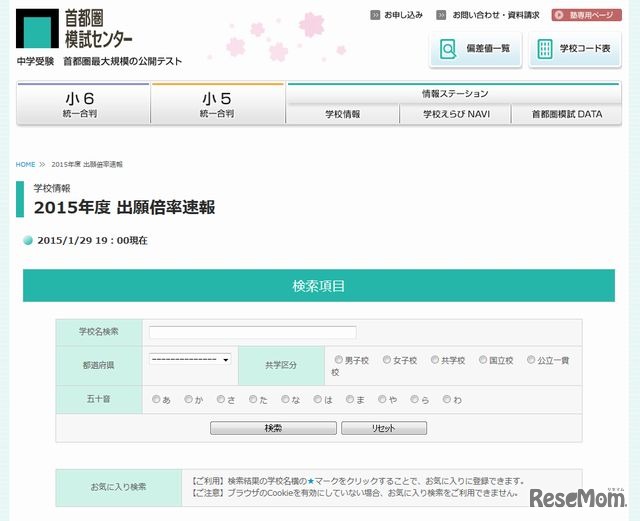Click the 2015年度 出願倍率速報 heading
Screen dimensions: 640x521
pos(124,207)
